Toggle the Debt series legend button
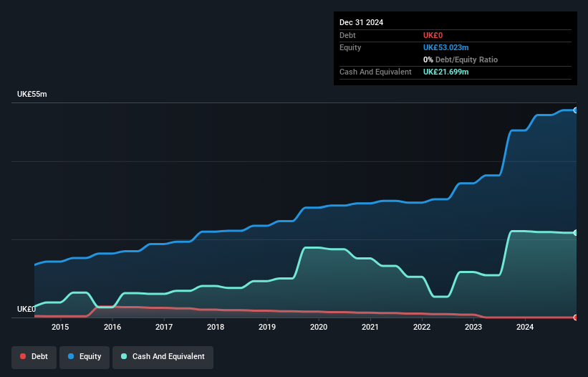The height and width of the screenshot is (377, 588). click(x=34, y=357)
